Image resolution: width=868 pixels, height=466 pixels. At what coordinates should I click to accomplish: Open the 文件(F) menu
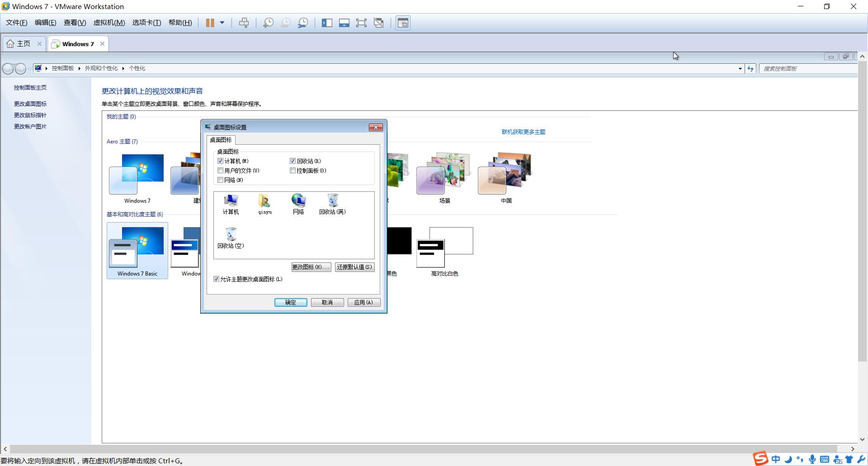[17, 23]
